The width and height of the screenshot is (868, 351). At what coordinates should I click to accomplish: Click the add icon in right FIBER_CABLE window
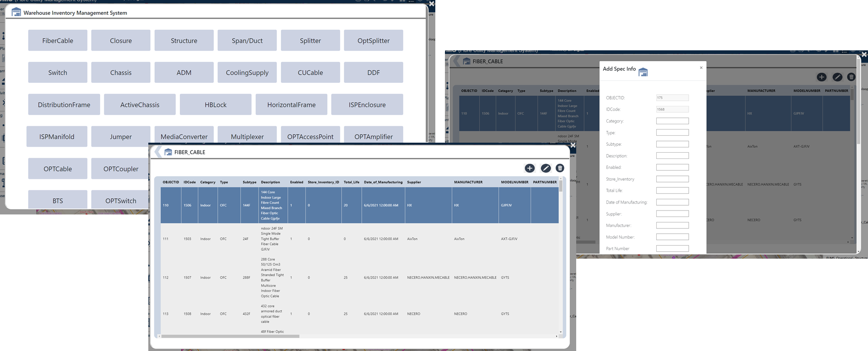(x=822, y=77)
